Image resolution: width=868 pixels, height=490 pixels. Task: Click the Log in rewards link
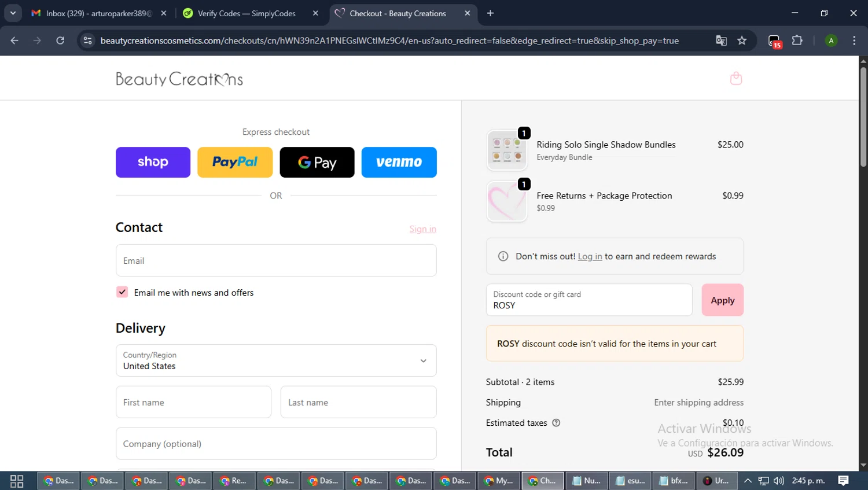590,256
